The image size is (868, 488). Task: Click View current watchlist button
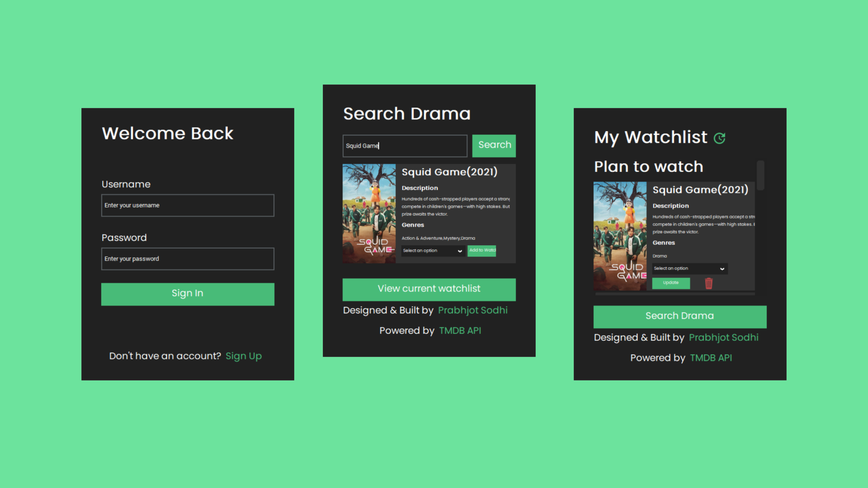pyautogui.click(x=429, y=289)
